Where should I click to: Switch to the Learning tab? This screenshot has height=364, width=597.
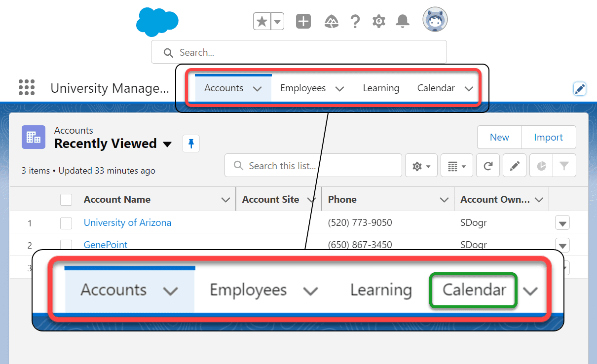tap(381, 88)
